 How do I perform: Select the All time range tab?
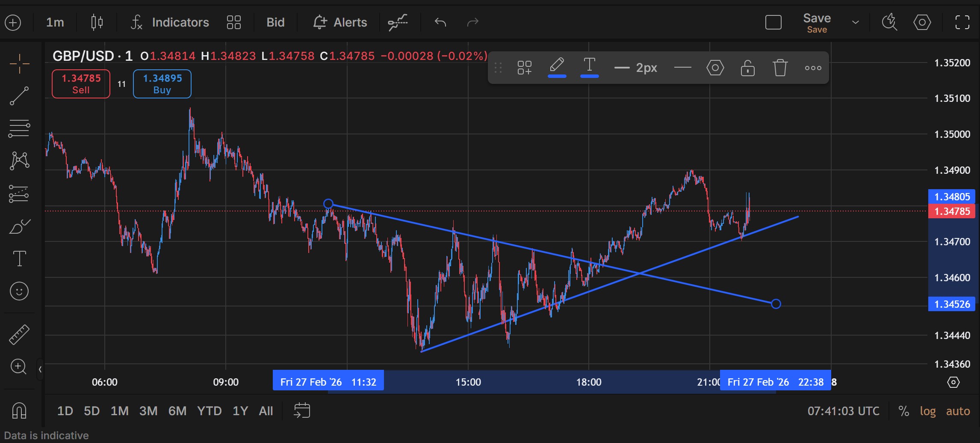(x=266, y=410)
